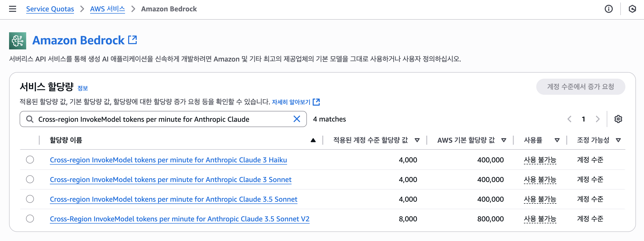Click the search magnifier icon in filter box
The height and width of the screenshot is (241, 644).
pos(30,119)
